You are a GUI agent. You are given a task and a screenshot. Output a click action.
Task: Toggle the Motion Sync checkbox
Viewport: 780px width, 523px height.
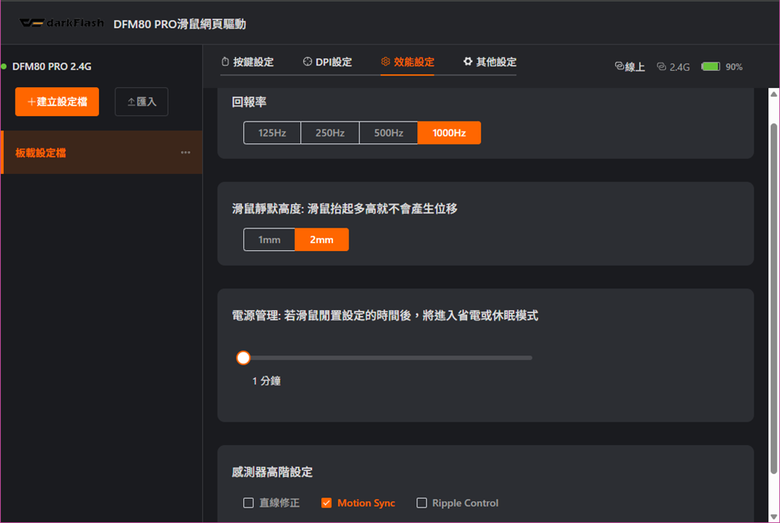point(326,503)
